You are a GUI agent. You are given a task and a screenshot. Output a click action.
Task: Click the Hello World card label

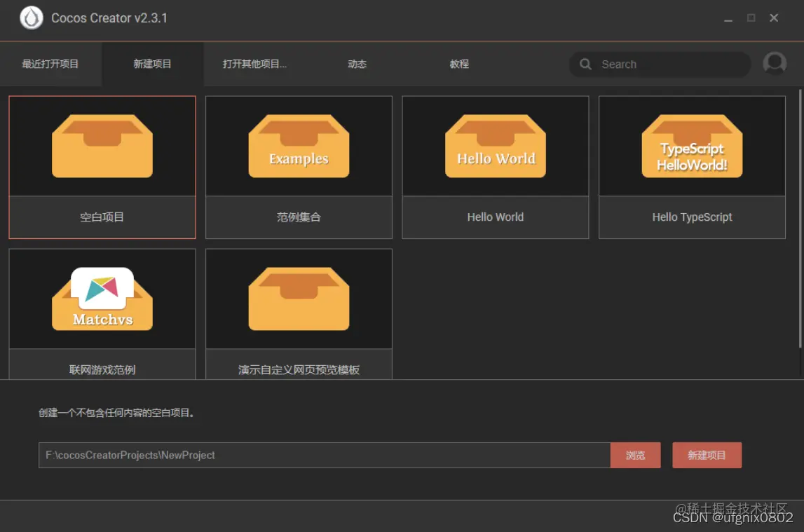pos(496,217)
